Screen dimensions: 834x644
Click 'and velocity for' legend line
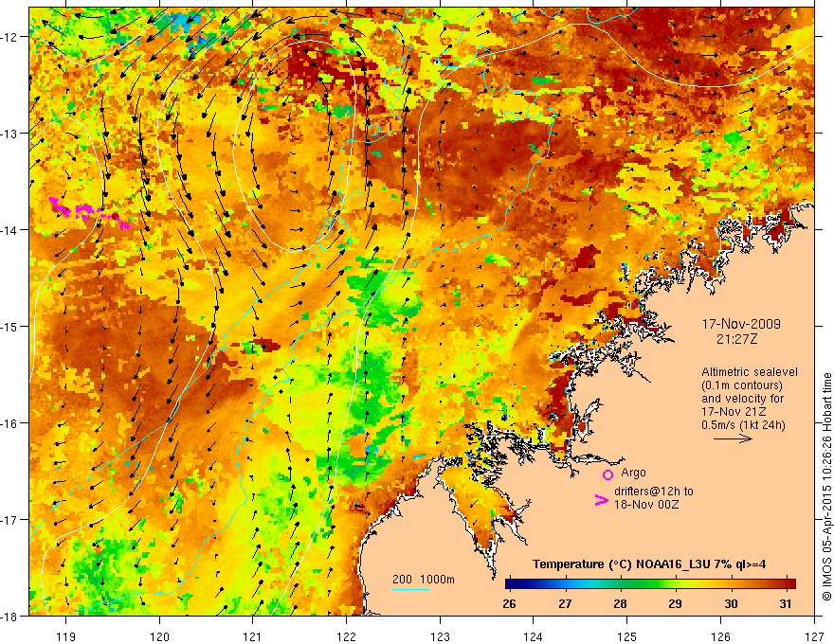coord(743,399)
